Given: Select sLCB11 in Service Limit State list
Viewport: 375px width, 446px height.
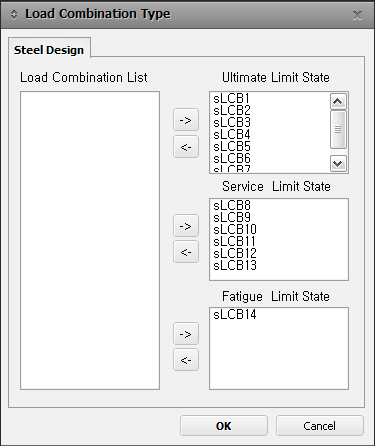Looking at the screenshot, I should pyautogui.click(x=235, y=241).
